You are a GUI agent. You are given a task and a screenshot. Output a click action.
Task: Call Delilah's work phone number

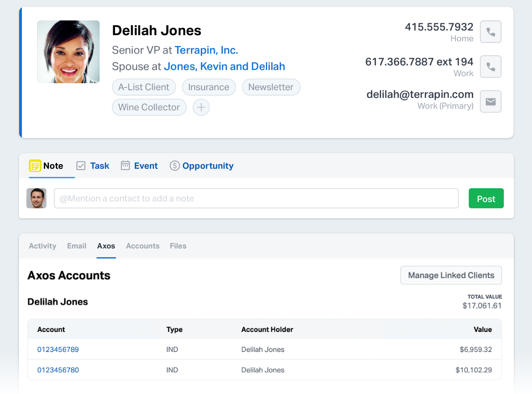click(490, 67)
